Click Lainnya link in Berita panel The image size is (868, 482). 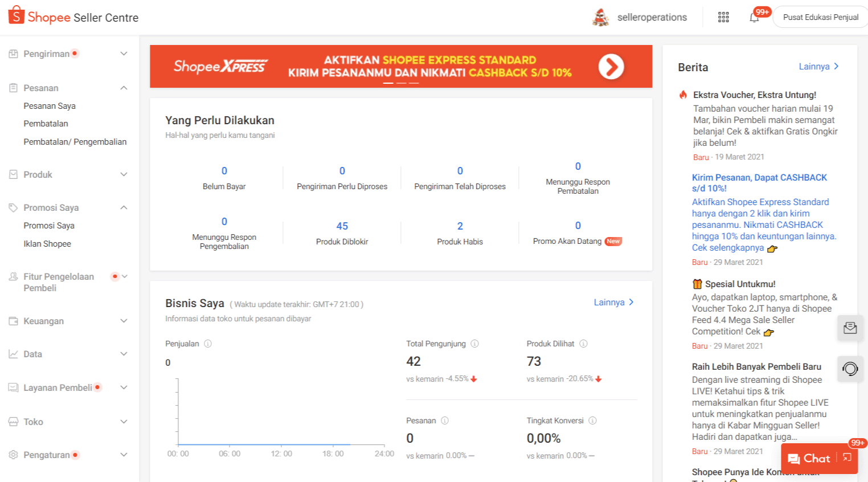point(819,67)
